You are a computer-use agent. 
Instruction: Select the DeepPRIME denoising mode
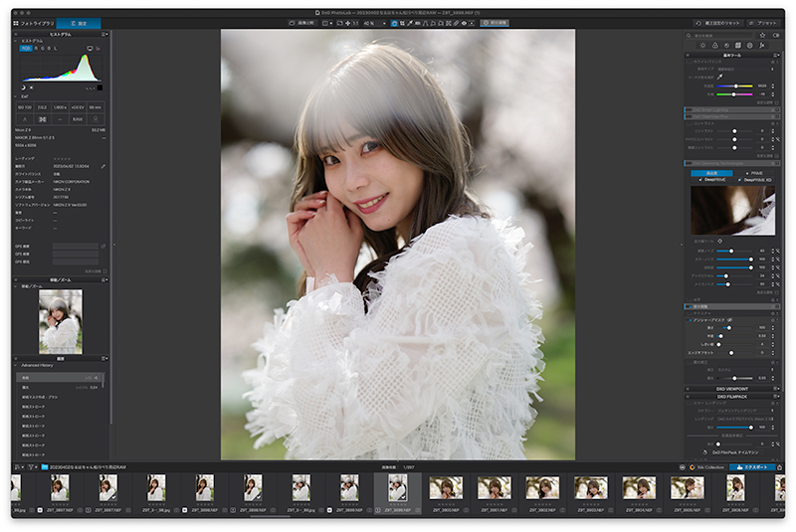coord(711,180)
